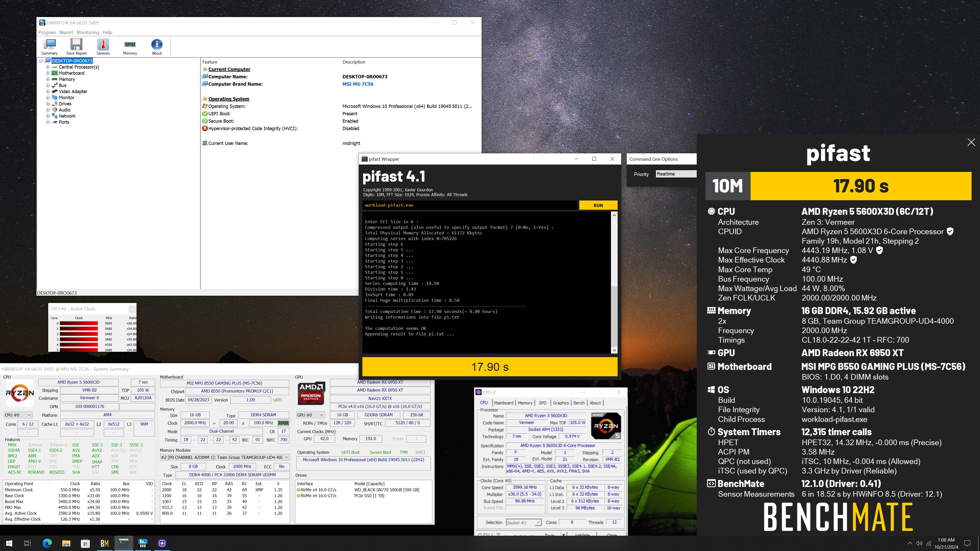The image size is (980, 551).
Task: Click the Ryzen logo in System Summary
Action: (20, 393)
